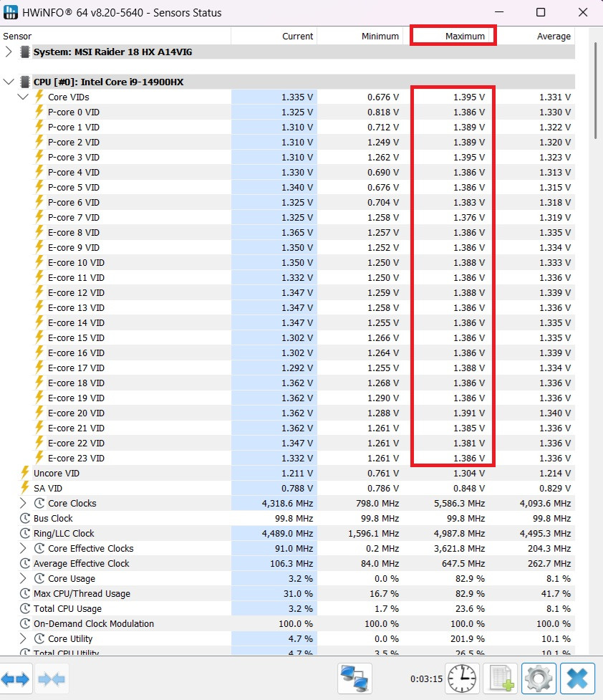Click the 1.391 V maximum E-core 20 value
This screenshot has width=603, height=700.
[x=468, y=413]
